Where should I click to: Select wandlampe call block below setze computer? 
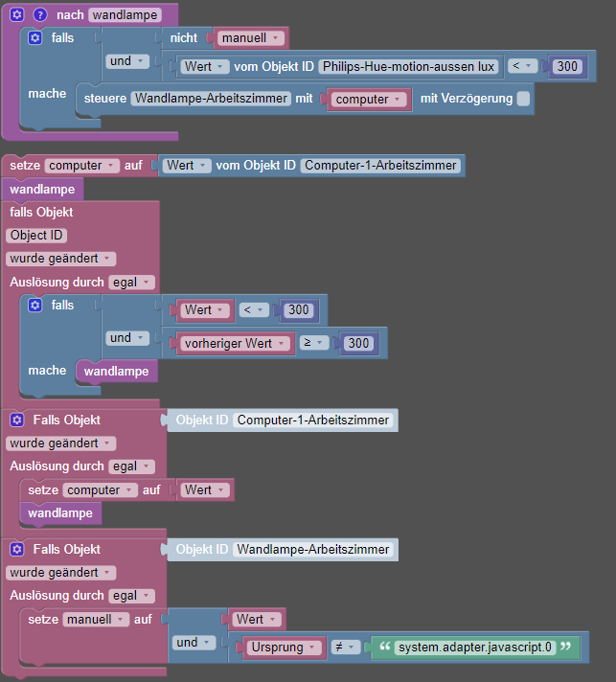coord(42,190)
